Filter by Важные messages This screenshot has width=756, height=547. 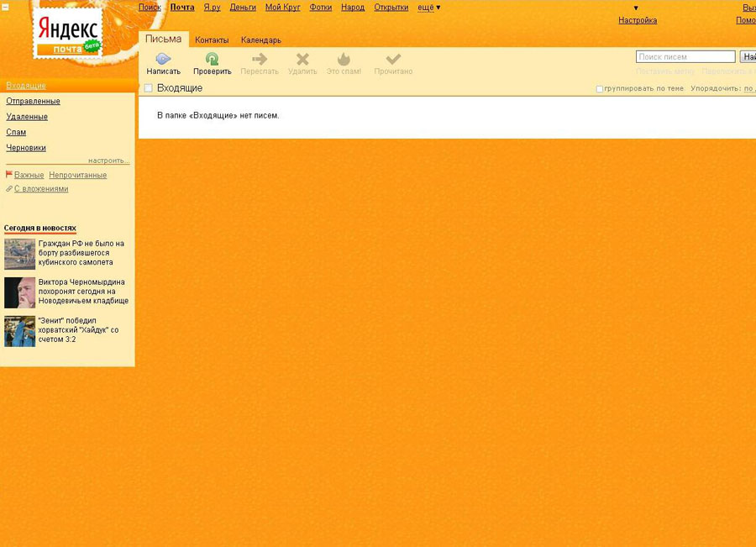tap(29, 175)
